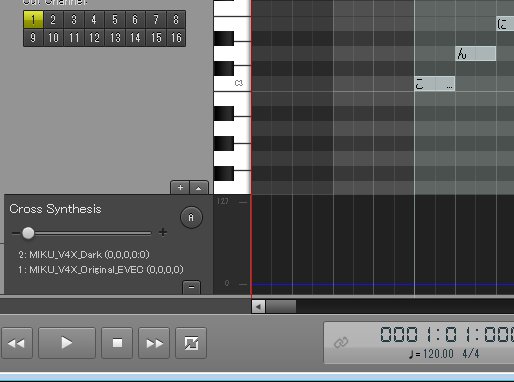Click the horizontal scrollbar thumb
This screenshot has width=514, height=382.
click(281, 306)
